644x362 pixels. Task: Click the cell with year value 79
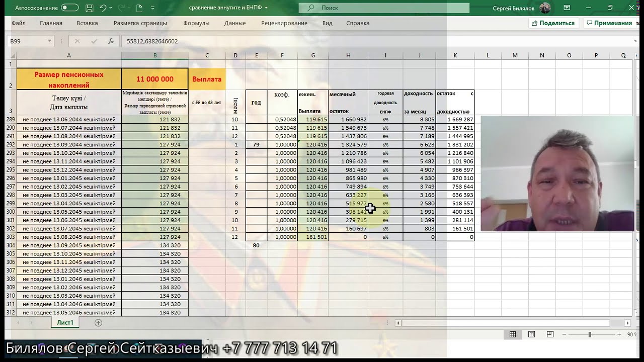coord(256,145)
